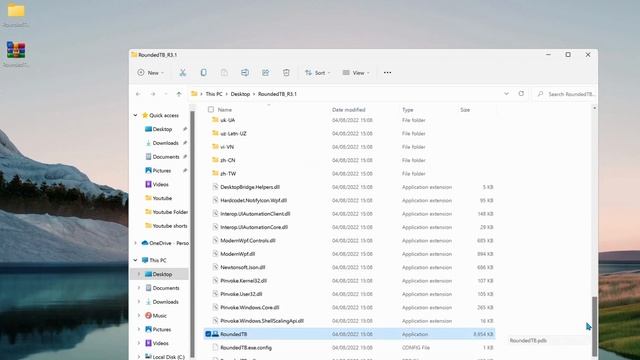640x360 pixels.
Task: Sort by the Type column header
Action: pyautogui.click(x=407, y=110)
